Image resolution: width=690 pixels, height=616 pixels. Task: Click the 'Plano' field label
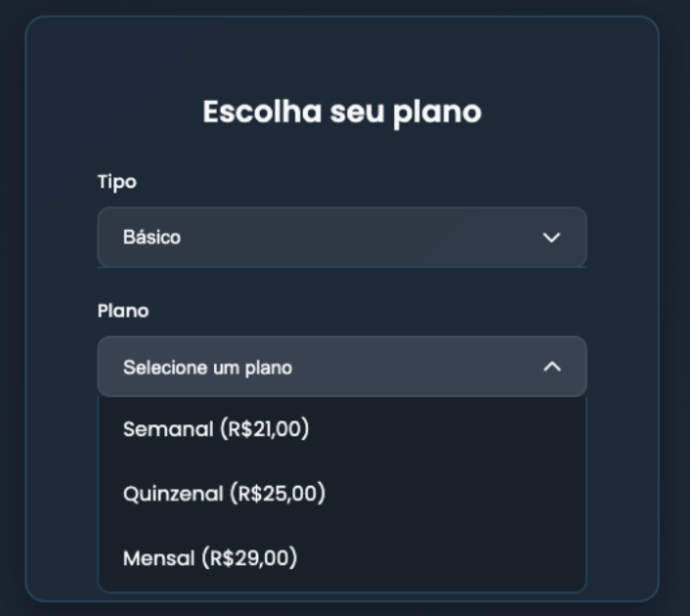(123, 311)
